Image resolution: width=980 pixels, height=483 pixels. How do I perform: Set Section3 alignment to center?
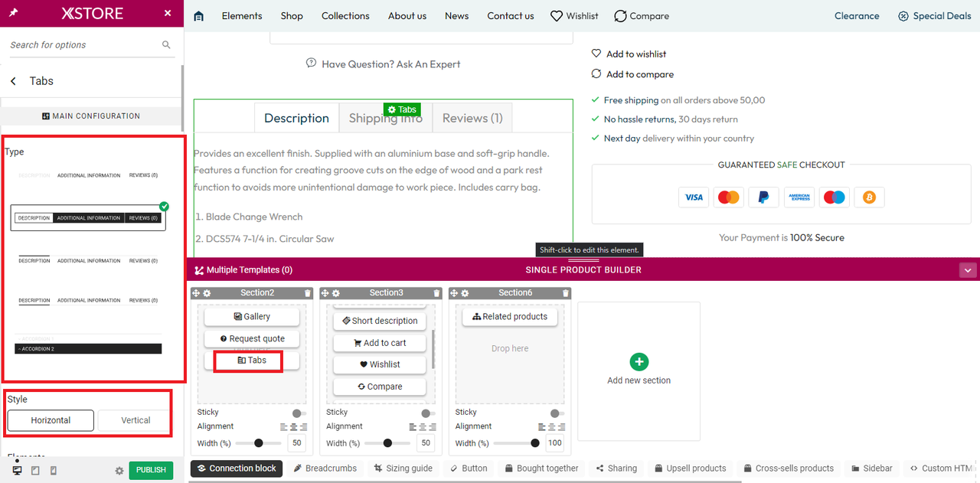pos(423,426)
